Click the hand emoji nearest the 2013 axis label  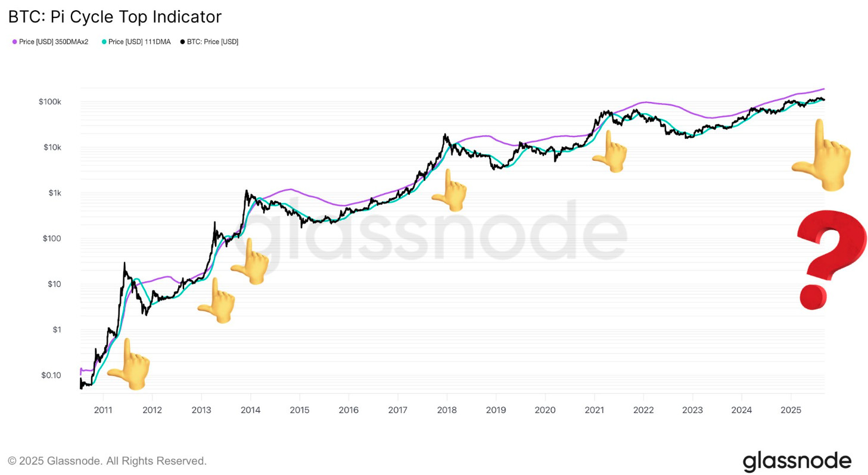pos(217,302)
